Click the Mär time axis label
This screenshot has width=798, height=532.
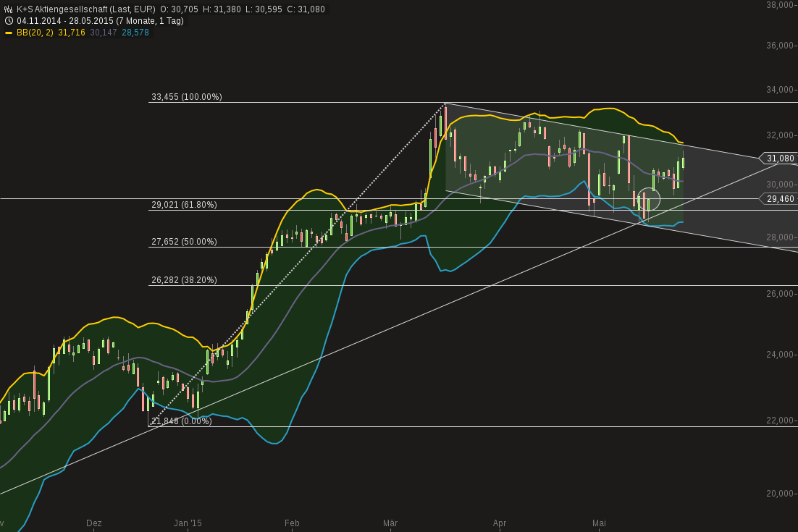tap(390, 523)
